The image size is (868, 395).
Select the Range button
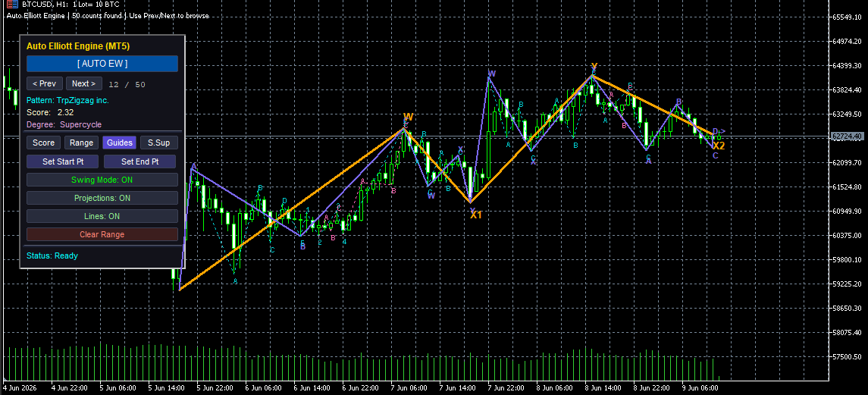click(81, 143)
